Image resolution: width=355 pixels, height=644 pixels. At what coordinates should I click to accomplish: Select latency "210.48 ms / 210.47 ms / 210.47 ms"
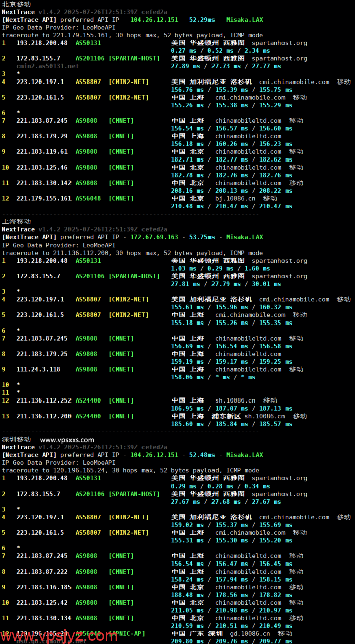click(x=232, y=206)
